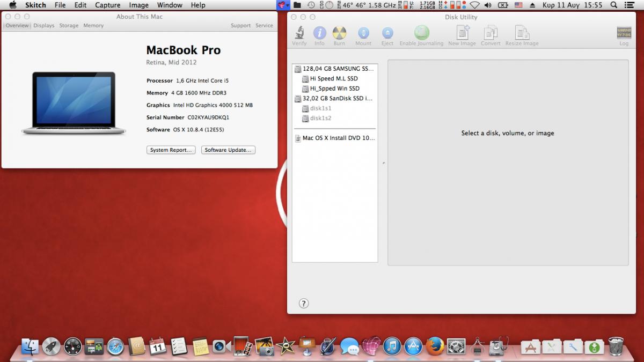Switch to the Displays tab
The height and width of the screenshot is (362, 644).
pyautogui.click(x=43, y=26)
